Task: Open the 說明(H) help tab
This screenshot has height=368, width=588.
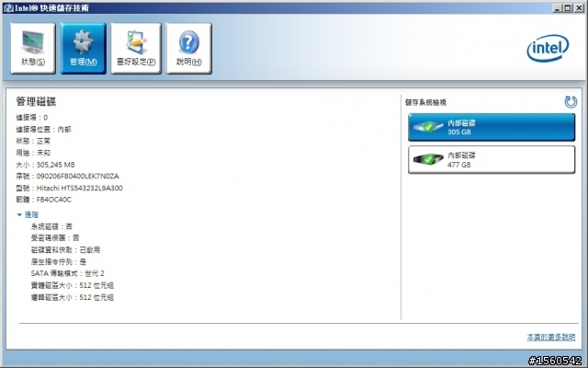Action: (189, 48)
